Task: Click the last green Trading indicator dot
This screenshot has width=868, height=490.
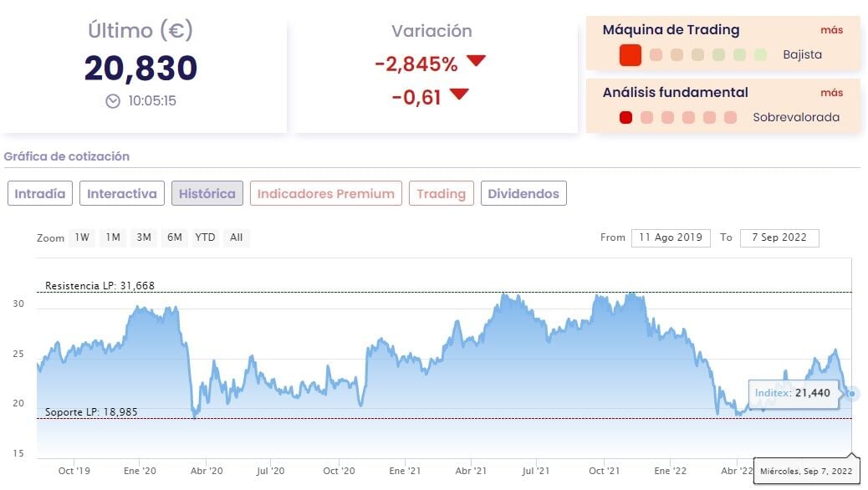Action: pos(760,55)
